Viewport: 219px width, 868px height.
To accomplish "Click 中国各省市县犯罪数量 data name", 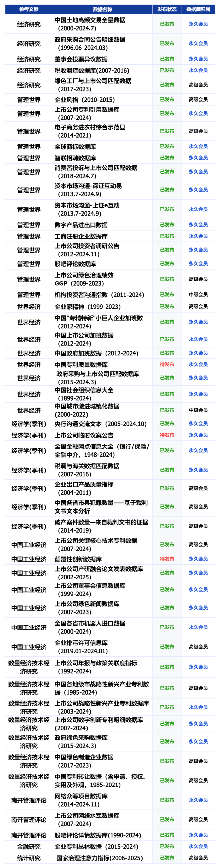I will coord(101,507).
